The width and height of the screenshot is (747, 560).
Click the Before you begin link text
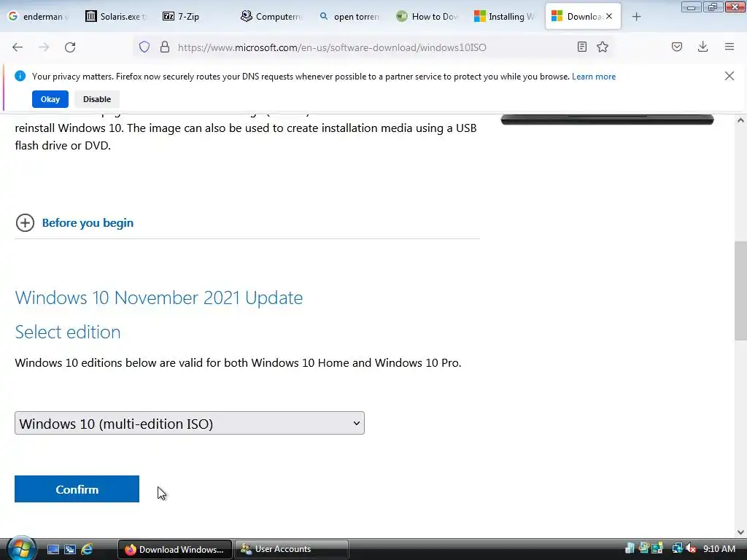pyautogui.click(x=88, y=223)
